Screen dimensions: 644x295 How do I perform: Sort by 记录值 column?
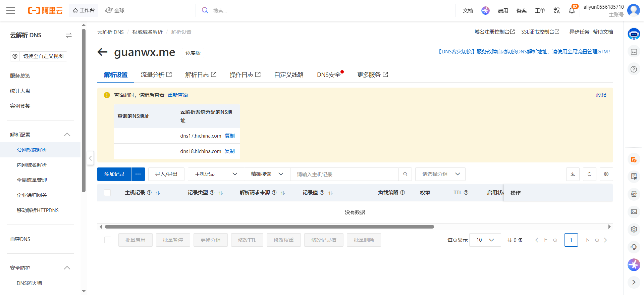click(330, 193)
